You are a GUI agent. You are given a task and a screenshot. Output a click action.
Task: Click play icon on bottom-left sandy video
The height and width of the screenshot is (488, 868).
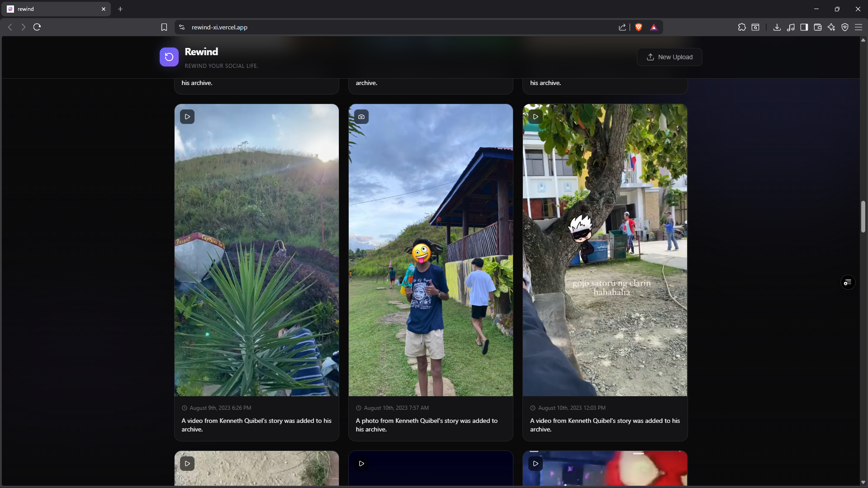coord(187,464)
